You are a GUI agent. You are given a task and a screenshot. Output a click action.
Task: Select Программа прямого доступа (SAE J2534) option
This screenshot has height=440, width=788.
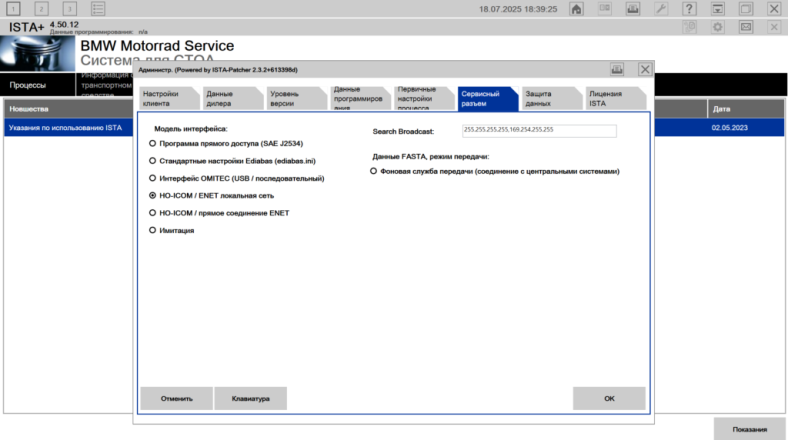227,144
